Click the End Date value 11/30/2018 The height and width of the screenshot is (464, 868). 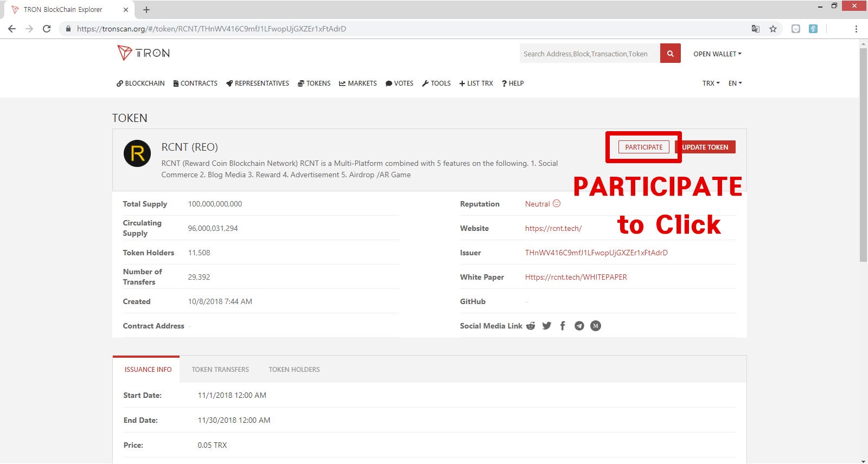tap(234, 420)
